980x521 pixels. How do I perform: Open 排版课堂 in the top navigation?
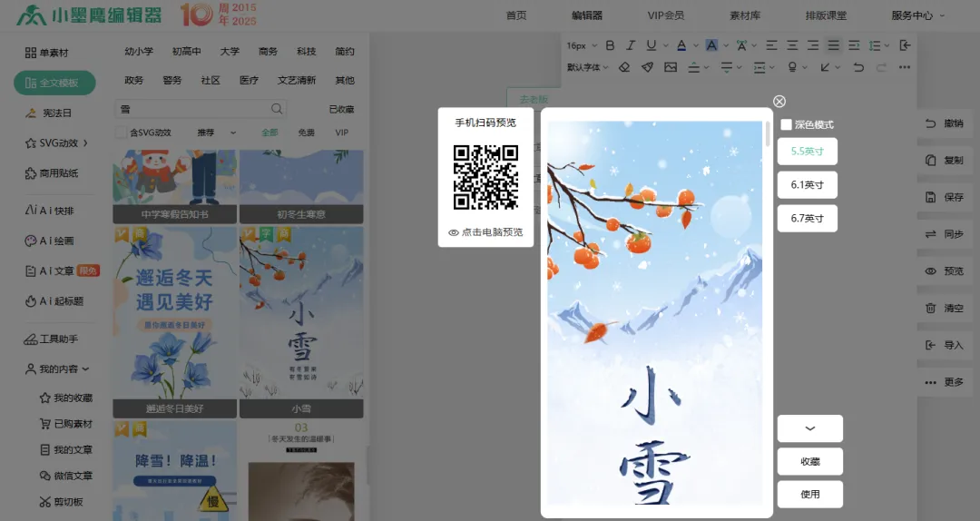(826, 15)
